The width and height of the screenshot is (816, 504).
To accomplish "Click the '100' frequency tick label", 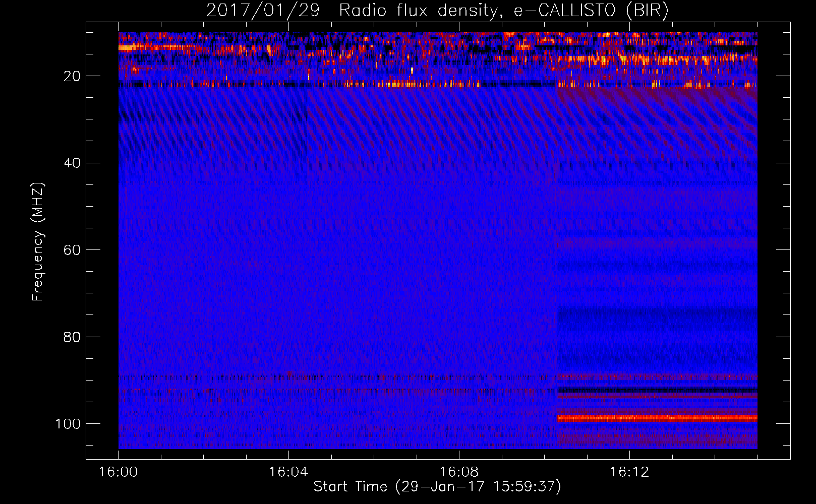I will 68,424.
